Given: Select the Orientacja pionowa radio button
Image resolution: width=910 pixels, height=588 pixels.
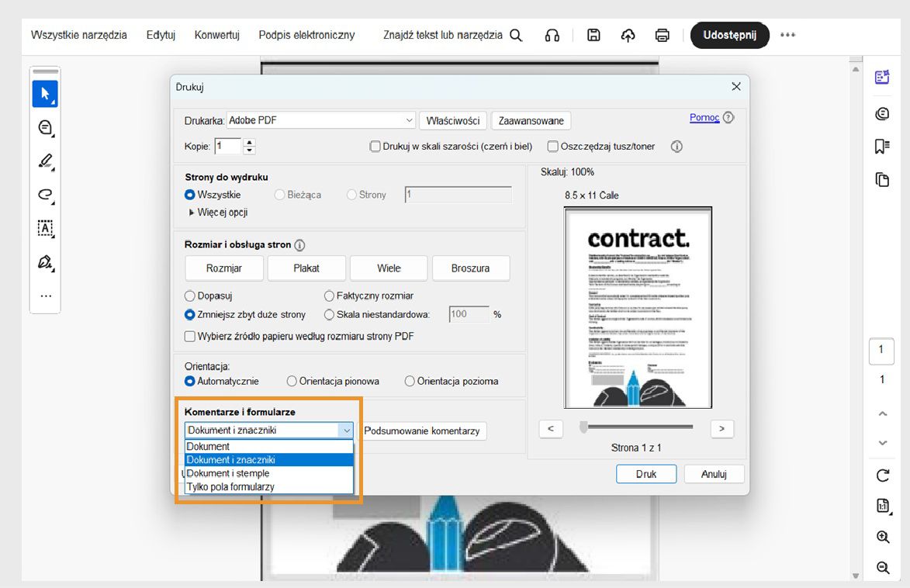Looking at the screenshot, I should tap(292, 380).
